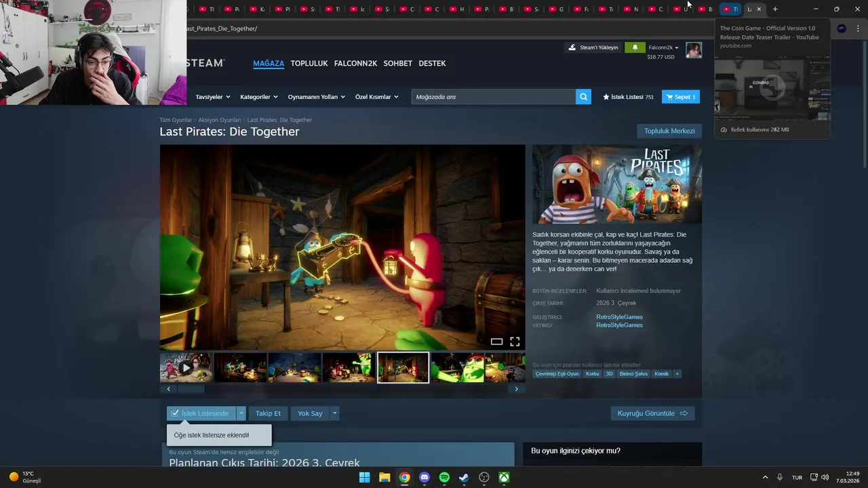Toggle Takip Et to follow the game
The width and height of the screenshot is (868, 488).
[x=268, y=413]
